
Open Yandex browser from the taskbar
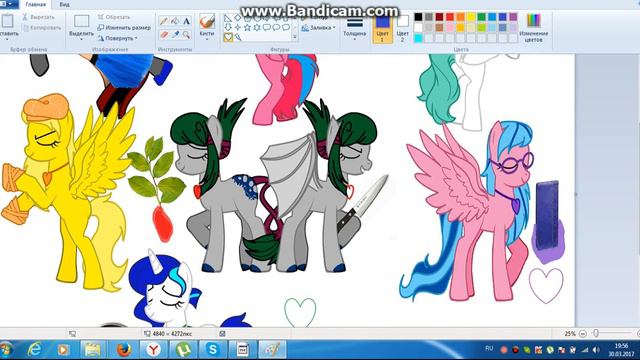(153, 349)
